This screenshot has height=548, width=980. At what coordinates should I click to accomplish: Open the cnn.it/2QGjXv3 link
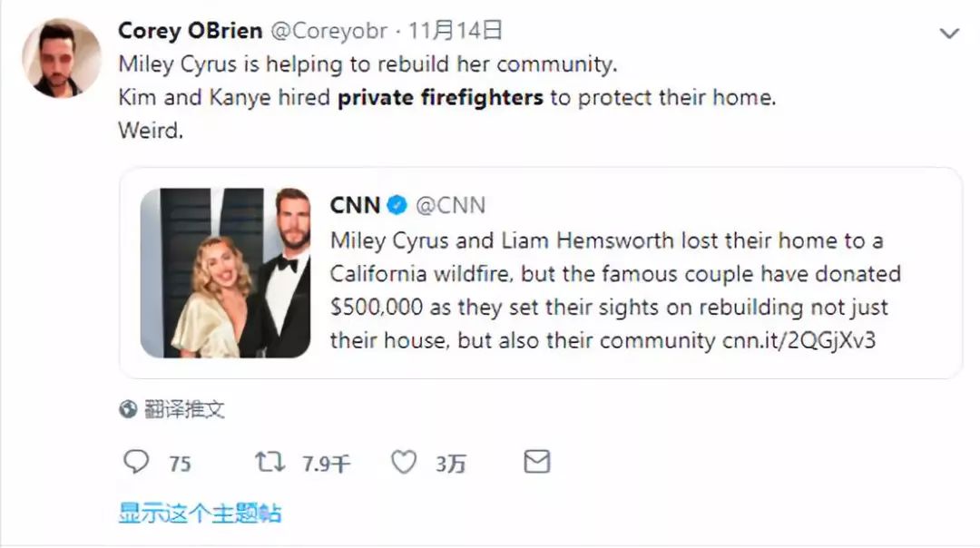tap(799, 342)
